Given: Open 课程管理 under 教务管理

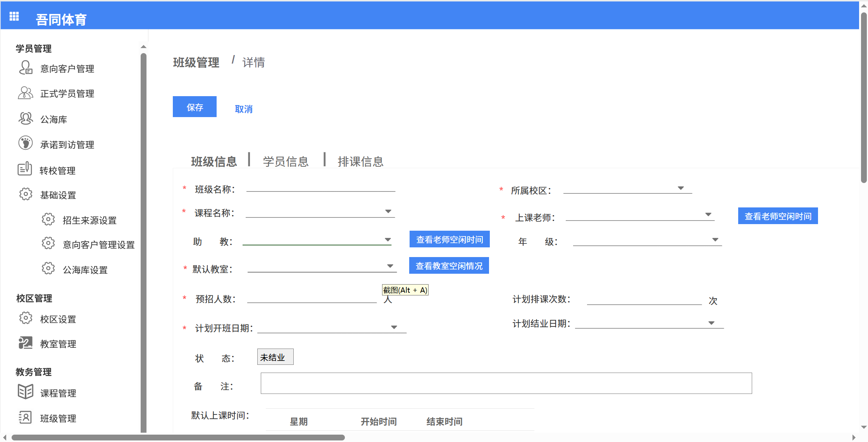Looking at the screenshot, I should [58, 393].
